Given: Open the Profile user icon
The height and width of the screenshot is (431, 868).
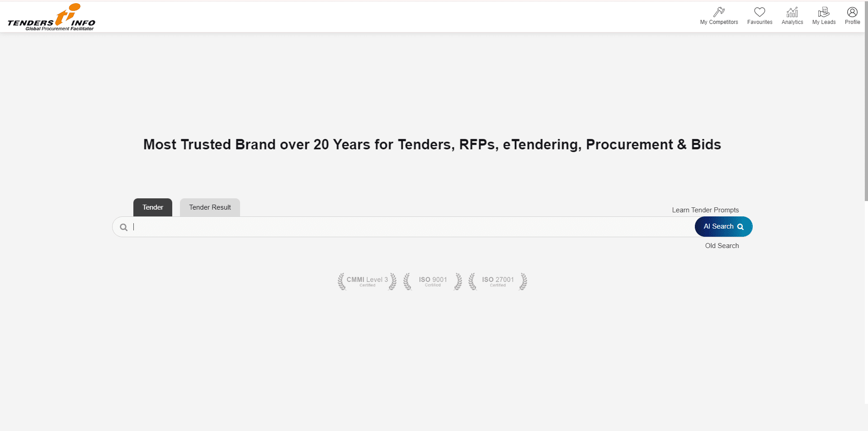Looking at the screenshot, I should click(x=852, y=12).
